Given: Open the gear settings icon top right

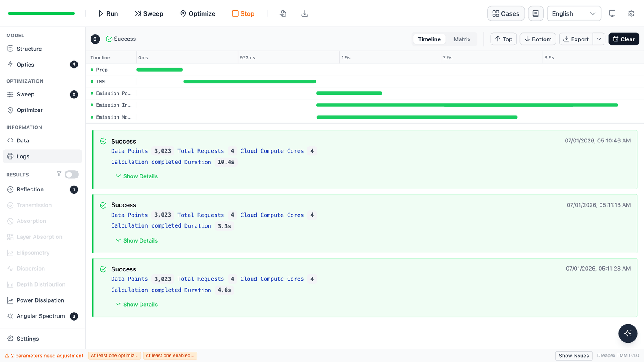Looking at the screenshot, I should click(x=631, y=13).
